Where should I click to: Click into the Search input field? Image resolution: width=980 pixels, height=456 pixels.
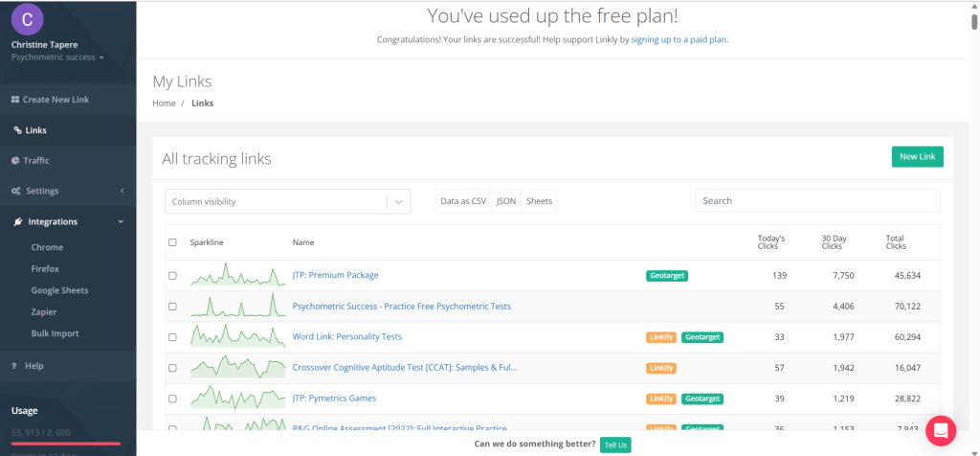816,201
